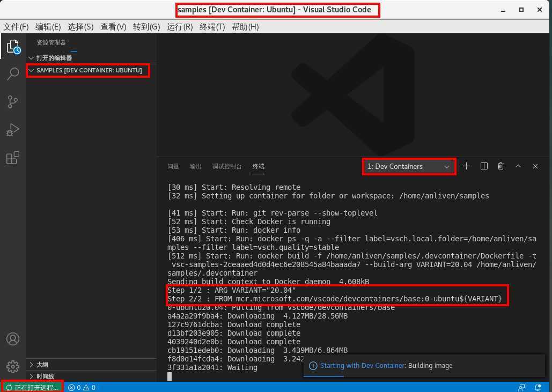The width and height of the screenshot is (552, 392).
Task: Click the terminal cursor block
Action: (170, 376)
